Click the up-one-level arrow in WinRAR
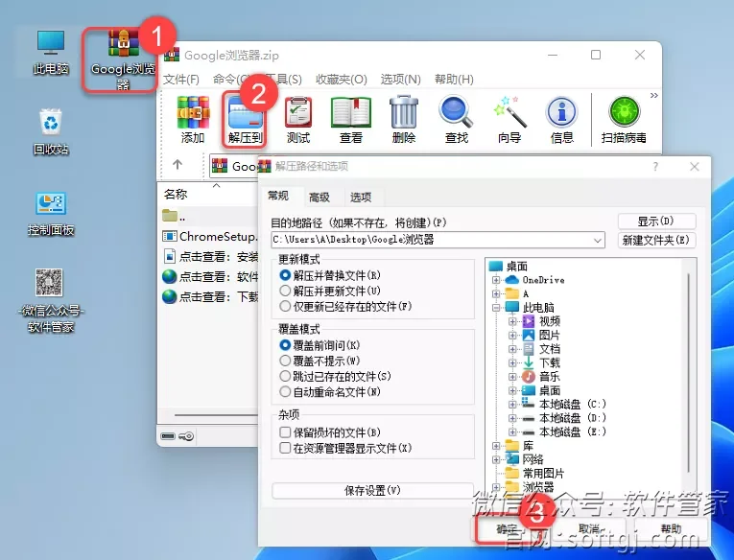Viewport: 734px width, 560px height. point(177,165)
